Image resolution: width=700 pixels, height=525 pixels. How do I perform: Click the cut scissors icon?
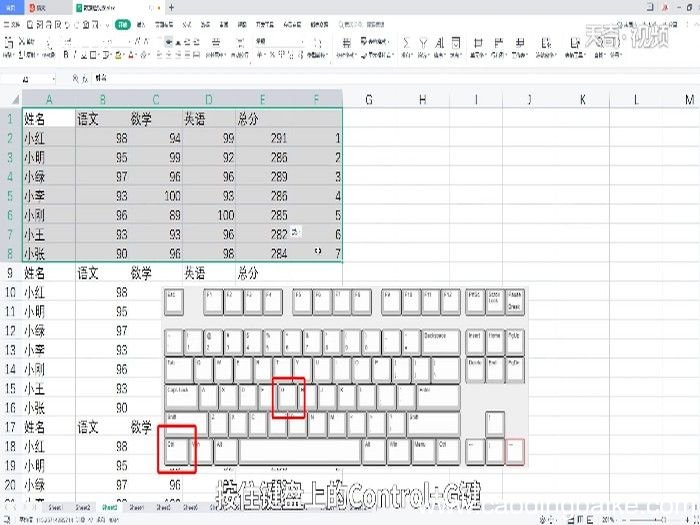click(x=22, y=42)
